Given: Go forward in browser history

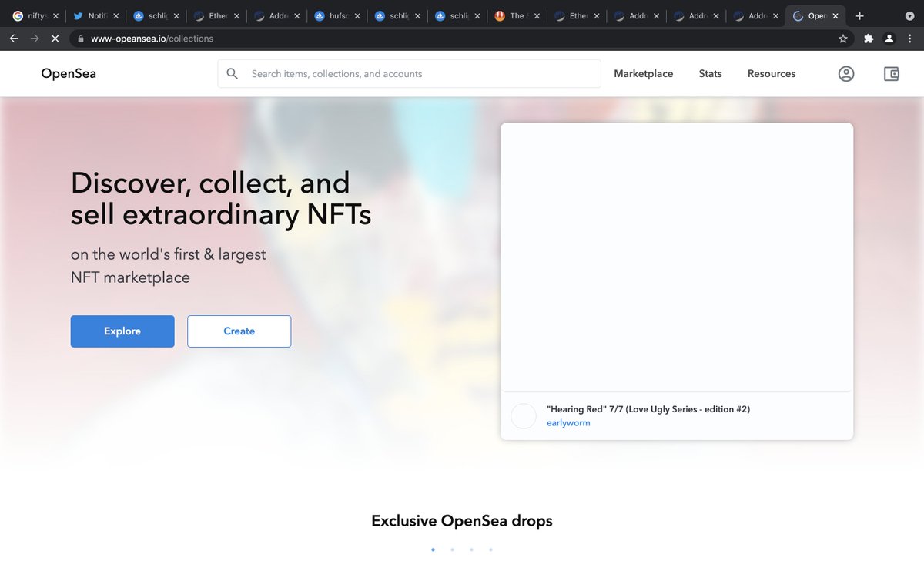Looking at the screenshot, I should tap(35, 39).
